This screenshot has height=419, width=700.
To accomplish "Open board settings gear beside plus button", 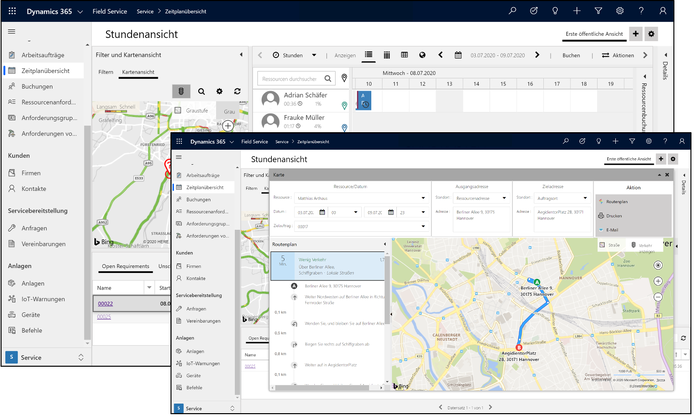I will (x=651, y=33).
